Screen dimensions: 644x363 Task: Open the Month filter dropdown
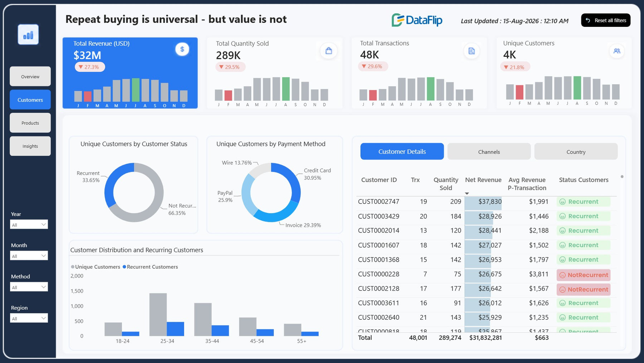(29, 256)
